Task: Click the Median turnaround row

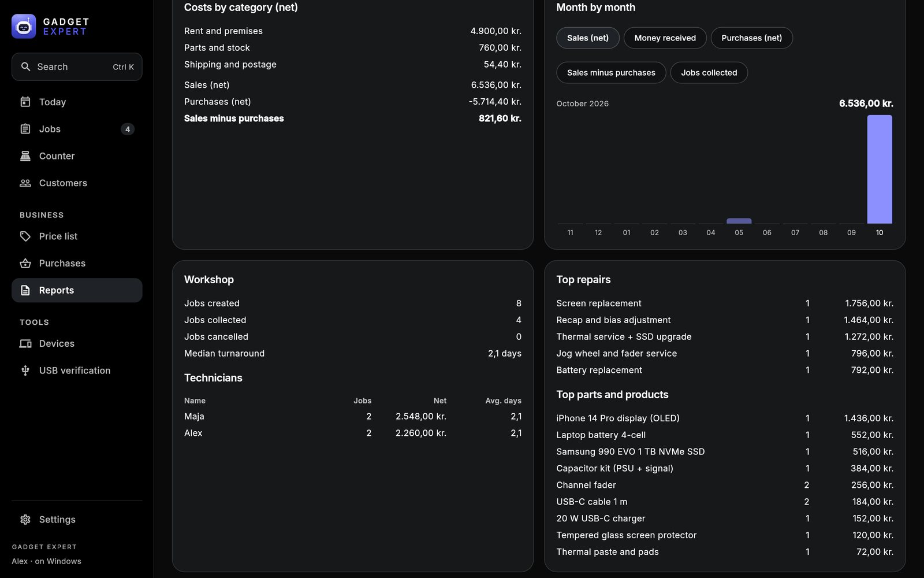Action: pyautogui.click(x=353, y=354)
